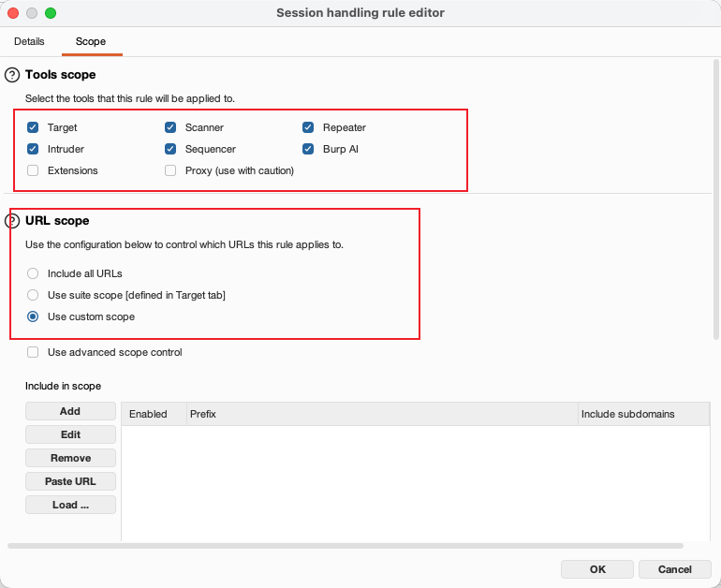Uncheck the Intruder checkbox
This screenshot has width=721, height=588.
[x=33, y=149]
